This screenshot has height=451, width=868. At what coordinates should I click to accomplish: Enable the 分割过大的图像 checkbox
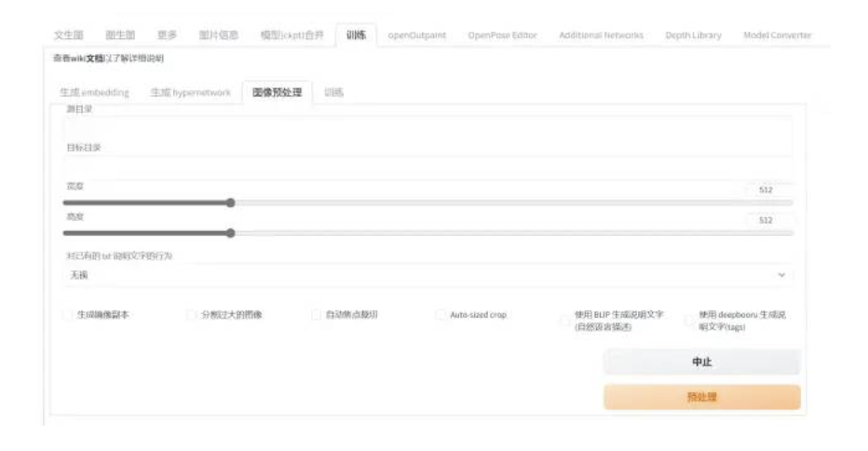(192, 315)
